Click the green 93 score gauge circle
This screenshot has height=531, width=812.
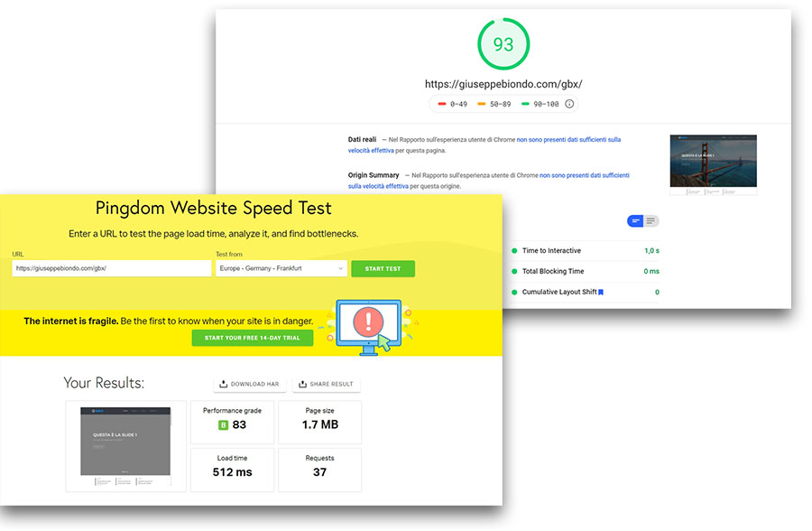pyautogui.click(x=503, y=44)
